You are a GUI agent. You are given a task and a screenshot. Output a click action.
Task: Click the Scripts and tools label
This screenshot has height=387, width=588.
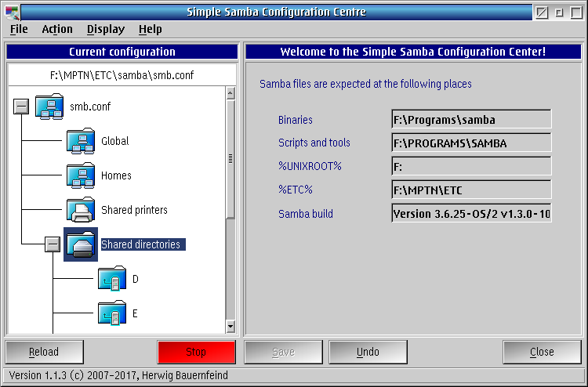(314, 143)
